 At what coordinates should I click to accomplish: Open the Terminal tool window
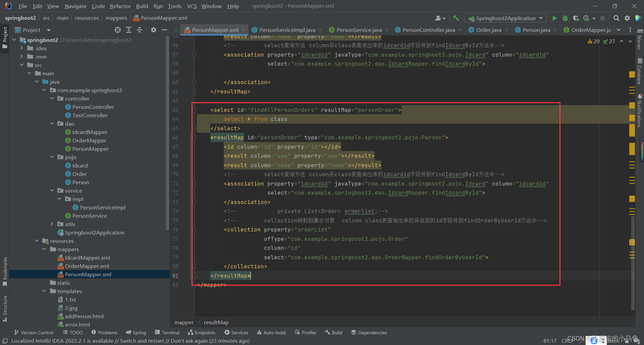click(167, 333)
